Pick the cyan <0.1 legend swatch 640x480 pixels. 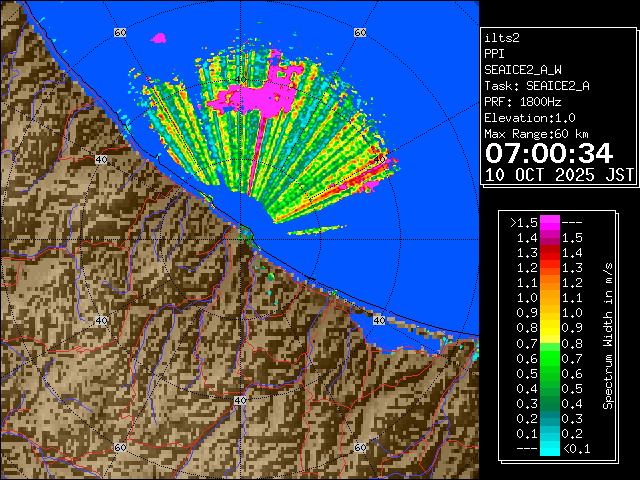[549, 449]
